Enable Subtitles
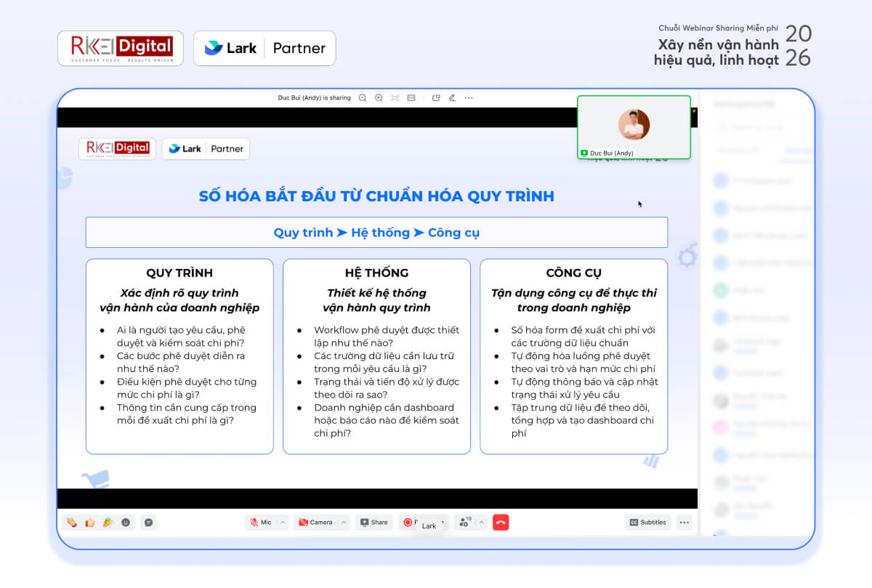 point(647,522)
